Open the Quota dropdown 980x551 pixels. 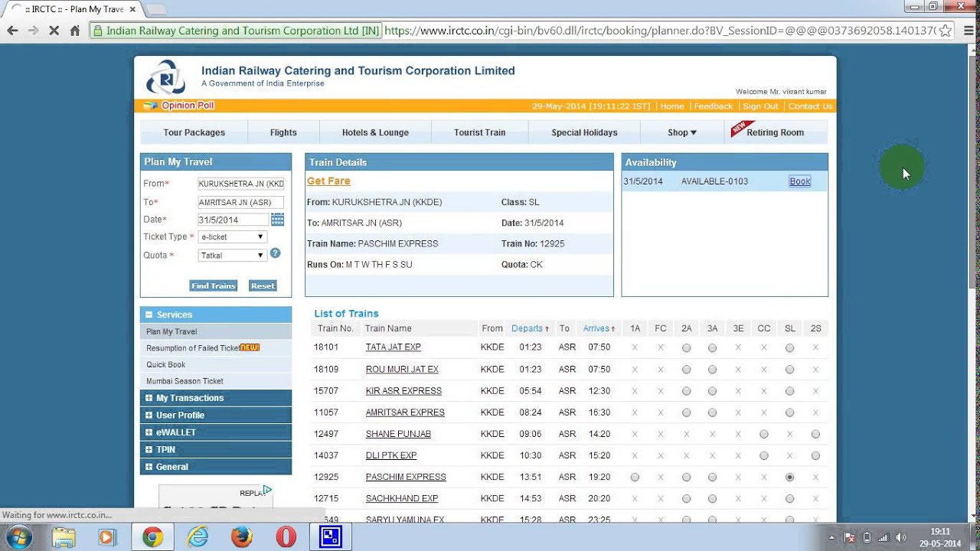coord(232,255)
